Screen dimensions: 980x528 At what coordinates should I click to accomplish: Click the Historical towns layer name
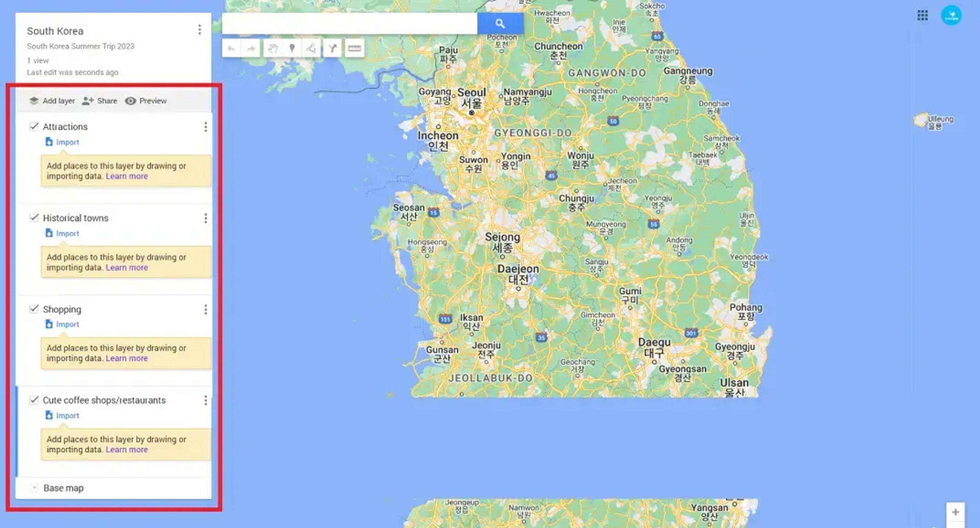[76, 218]
